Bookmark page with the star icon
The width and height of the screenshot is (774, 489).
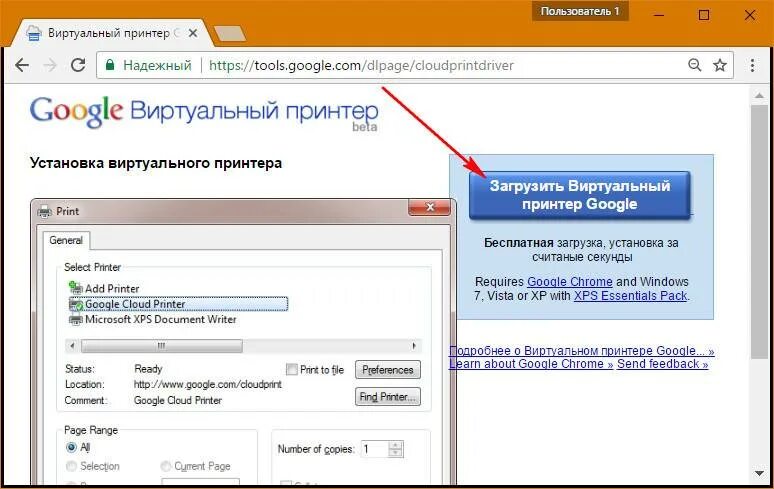[720, 65]
